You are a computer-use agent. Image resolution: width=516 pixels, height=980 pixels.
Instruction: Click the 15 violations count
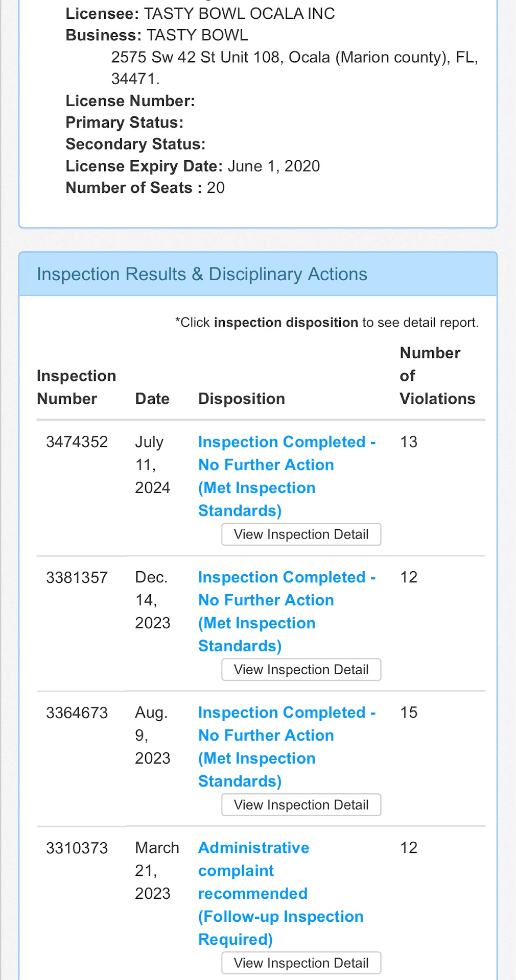click(x=408, y=712)
